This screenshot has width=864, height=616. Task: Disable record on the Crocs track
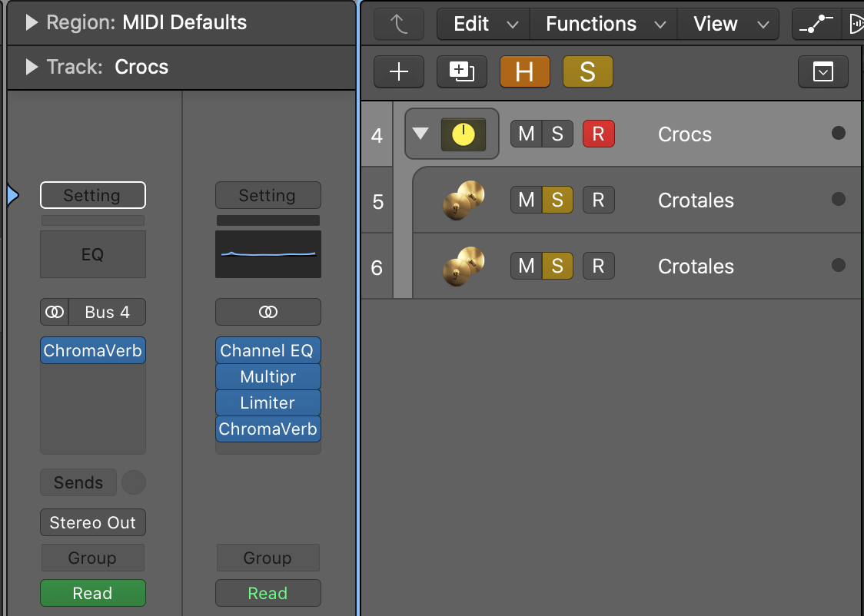coord(598,134)
